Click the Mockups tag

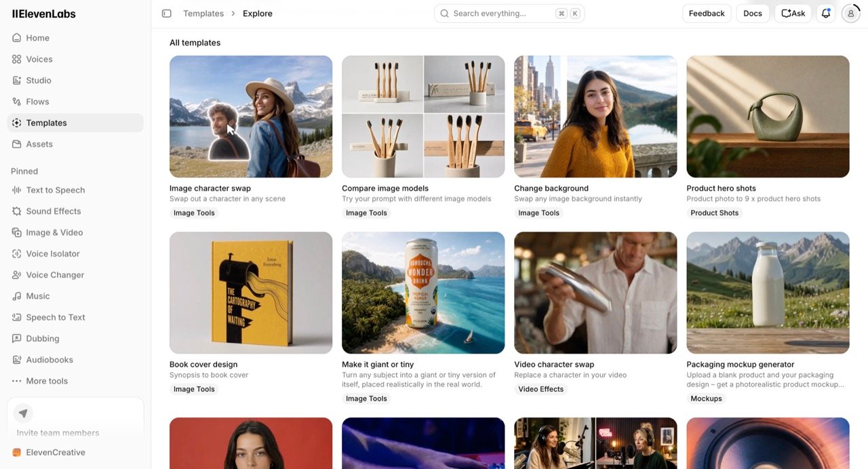(706, 399)
